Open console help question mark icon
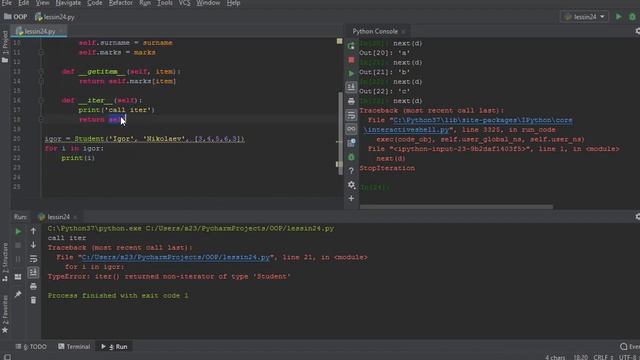Image resolution: width=640 pixels, height=360 pixels. [351, 171]
